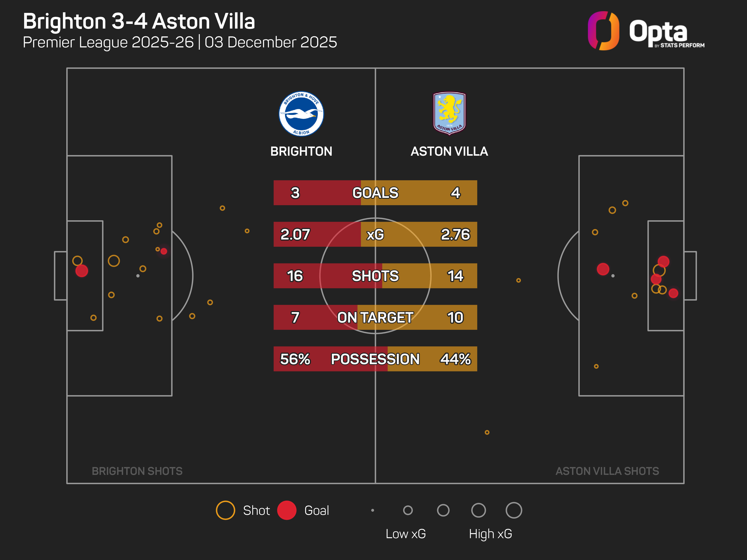The width and height of the screenshot is (747, 560).
Task: Select the POSSESSION stat bar
Action: tap(375, 359)
